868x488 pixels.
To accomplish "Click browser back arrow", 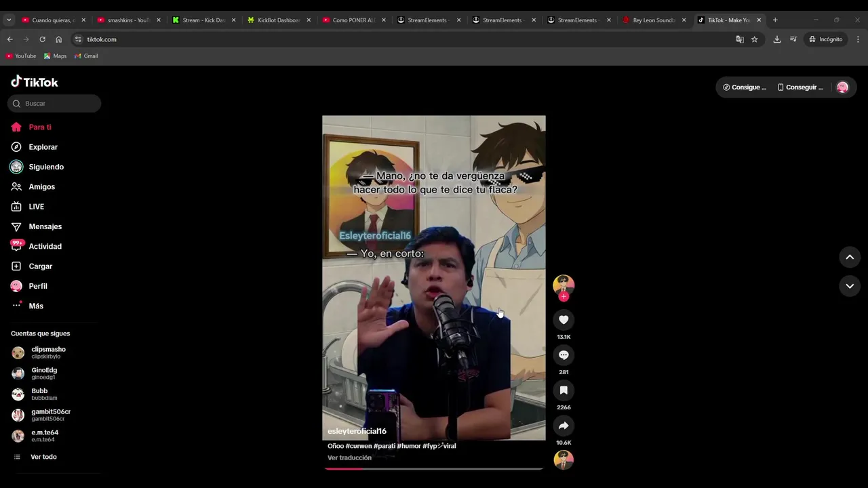I will tap(9, 39).
